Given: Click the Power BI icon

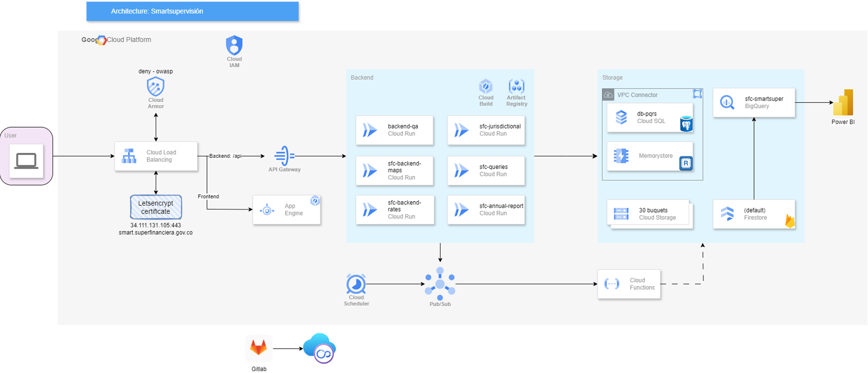Looking at the screenshot, I should [843, 102].
